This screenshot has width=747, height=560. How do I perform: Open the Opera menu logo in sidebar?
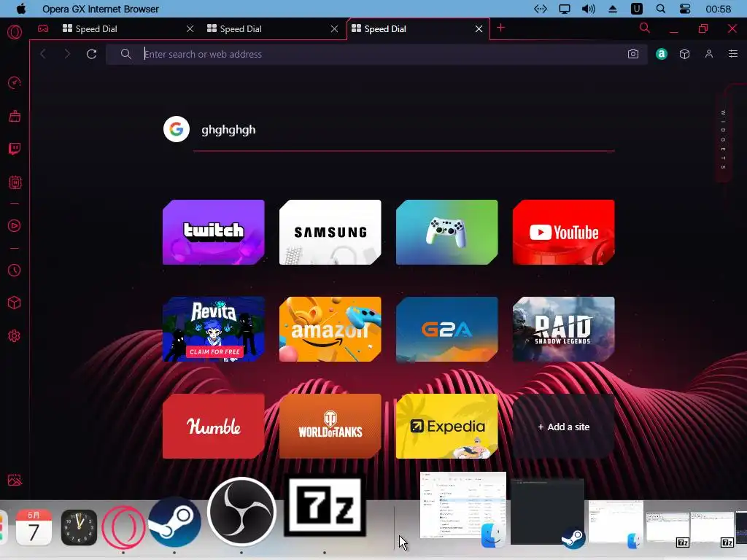click(15, 32)
